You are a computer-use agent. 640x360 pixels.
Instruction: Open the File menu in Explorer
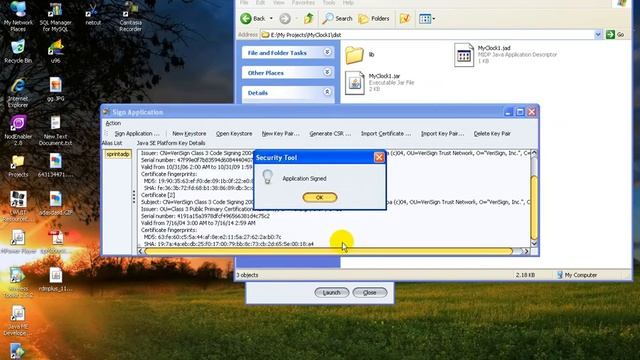pyautogui.click(x=244, y=3)
